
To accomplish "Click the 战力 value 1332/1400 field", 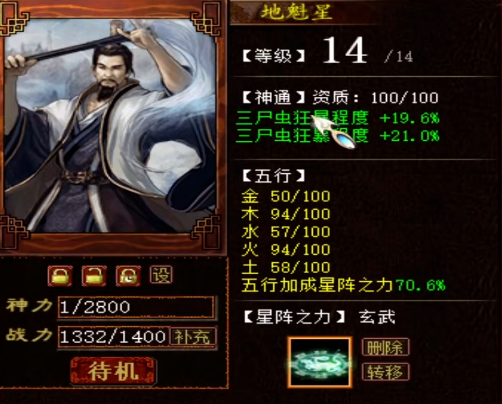I will 114,337.
